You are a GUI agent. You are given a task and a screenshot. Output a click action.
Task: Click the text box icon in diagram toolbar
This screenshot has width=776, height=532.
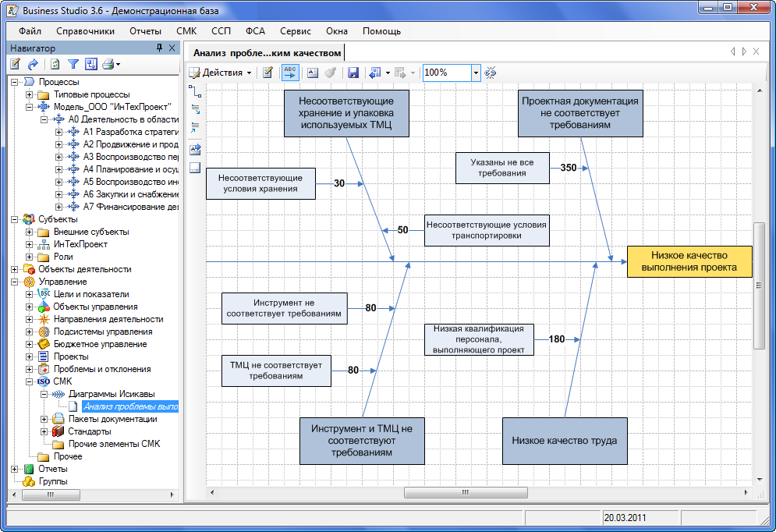point(312,73)
